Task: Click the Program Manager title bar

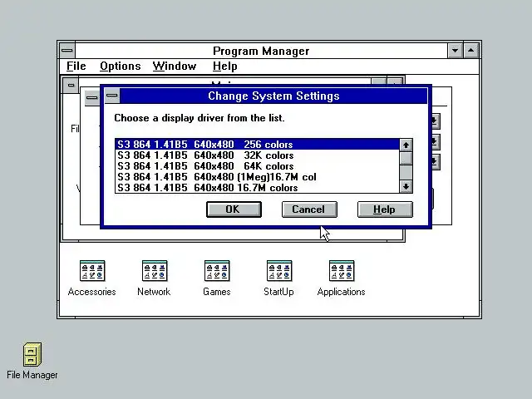Action: [x=261, y=51]
